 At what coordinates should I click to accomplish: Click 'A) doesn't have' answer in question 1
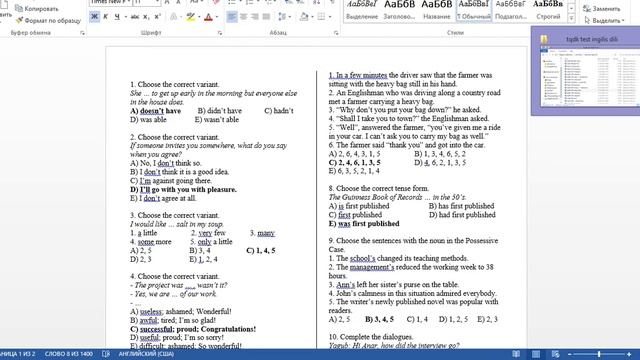156,111
